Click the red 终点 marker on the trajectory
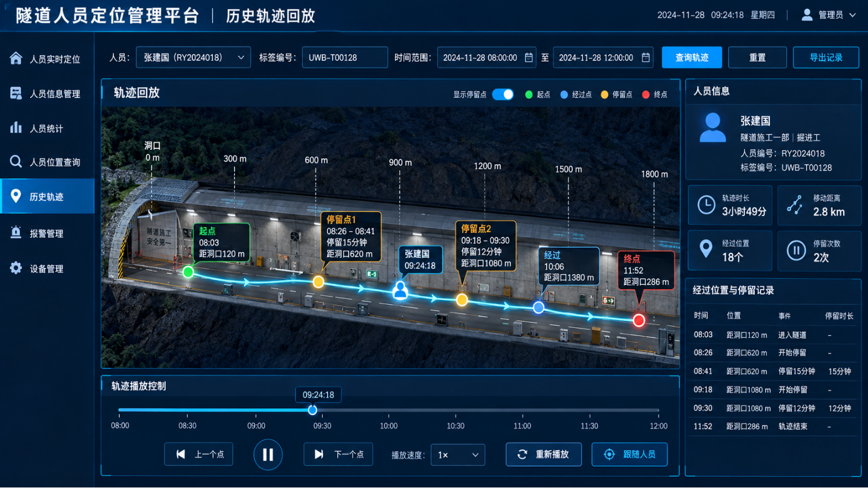868x488 pixels. pos(639,320)
